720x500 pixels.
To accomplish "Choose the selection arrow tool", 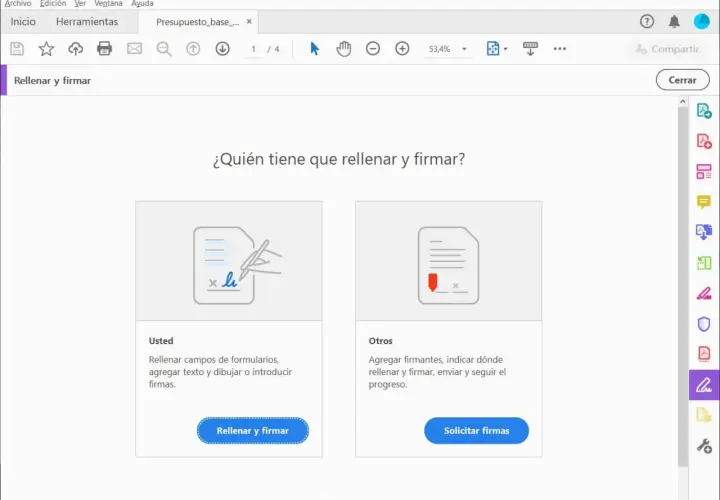I will pos(315,49).
